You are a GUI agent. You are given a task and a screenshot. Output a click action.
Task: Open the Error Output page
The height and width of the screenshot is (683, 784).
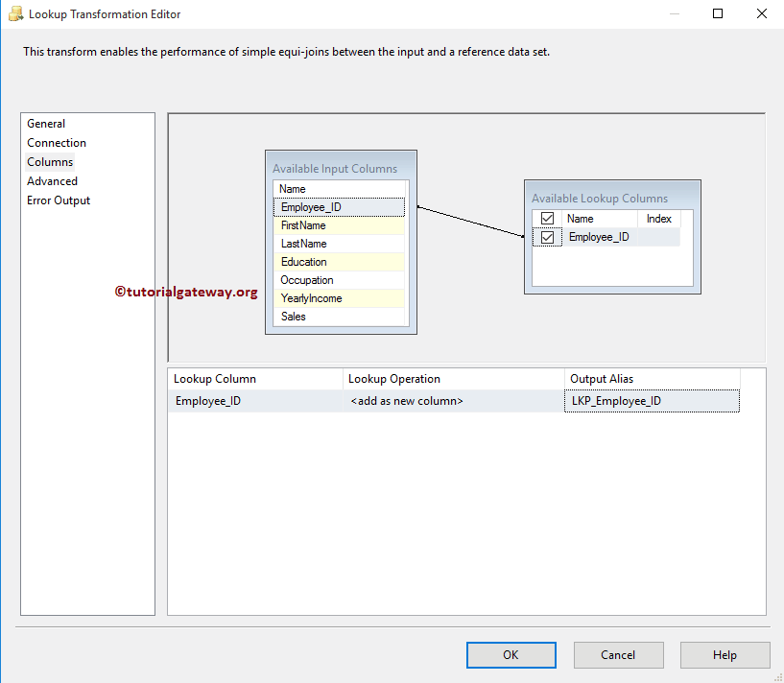pos(59,200)
